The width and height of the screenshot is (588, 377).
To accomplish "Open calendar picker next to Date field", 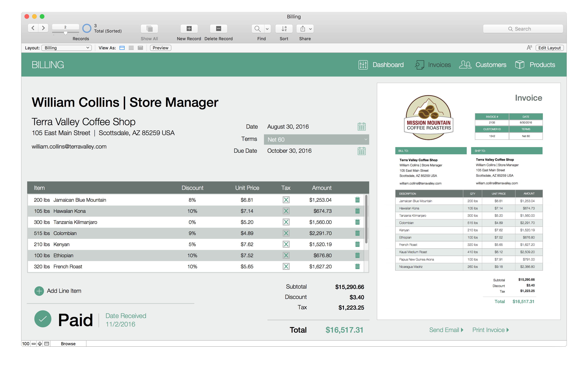I will (361, 126).
